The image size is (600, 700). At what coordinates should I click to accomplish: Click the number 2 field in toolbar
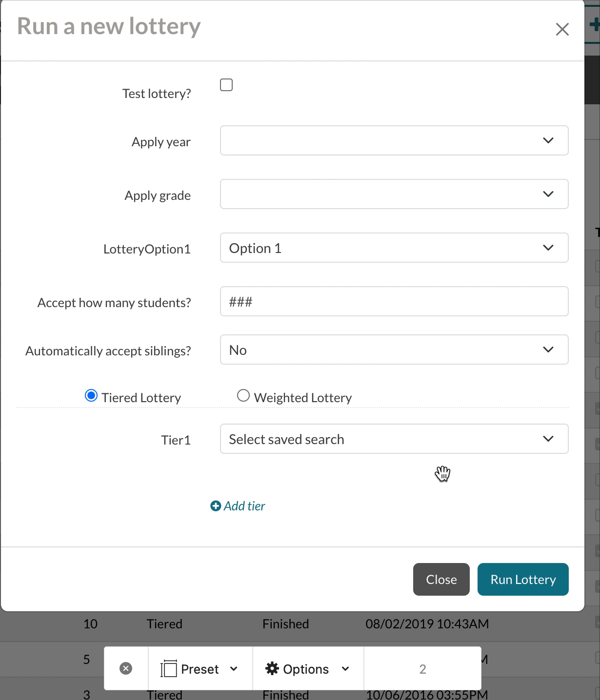click(x=422, y=668)
